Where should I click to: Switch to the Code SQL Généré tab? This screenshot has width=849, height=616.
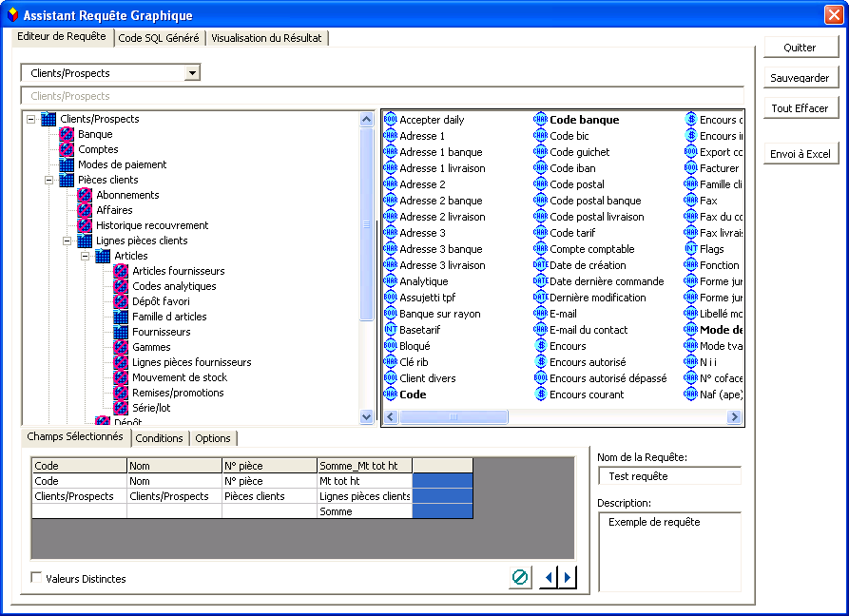[159, 38]
